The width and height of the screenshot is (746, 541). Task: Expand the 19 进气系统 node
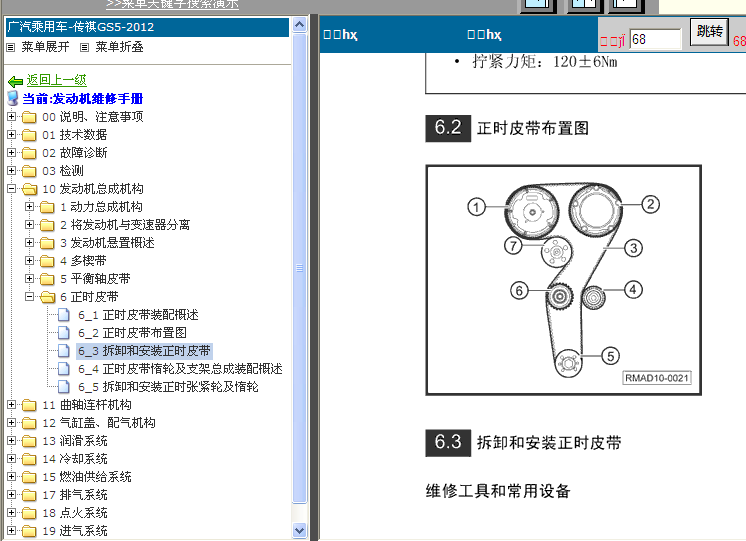click(11, 531)
